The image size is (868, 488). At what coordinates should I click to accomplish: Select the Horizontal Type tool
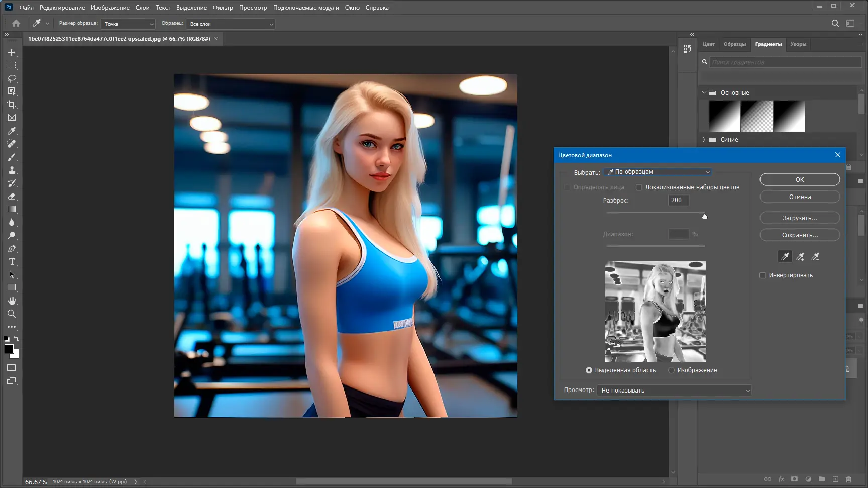[12, 261]
